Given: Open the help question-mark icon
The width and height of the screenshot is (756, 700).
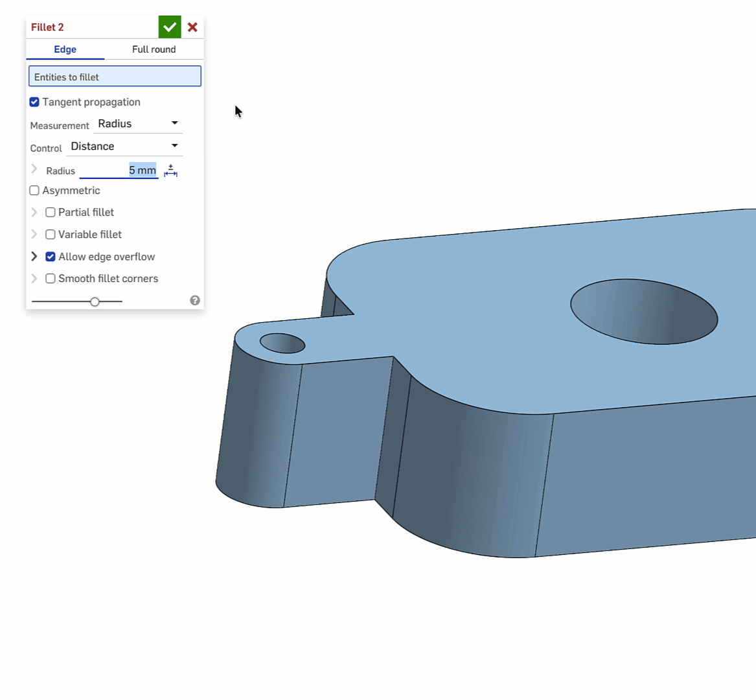Looking at the screenshot, I should pyautogui.click(x=195, y=301).
